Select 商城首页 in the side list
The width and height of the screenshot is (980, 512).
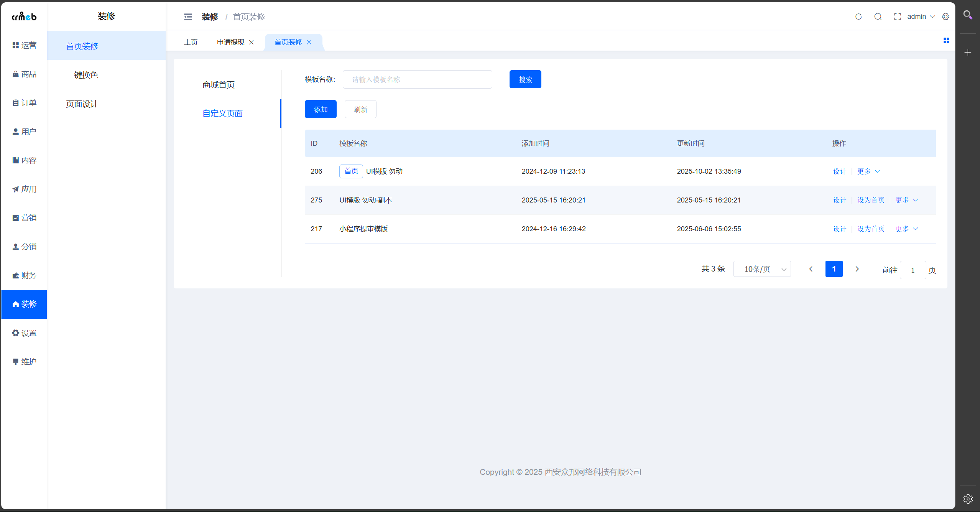219,85
